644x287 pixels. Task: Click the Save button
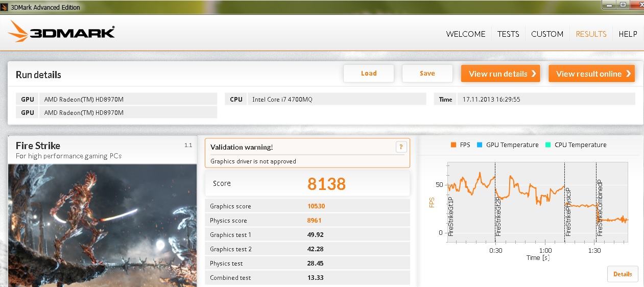[427, 74]
